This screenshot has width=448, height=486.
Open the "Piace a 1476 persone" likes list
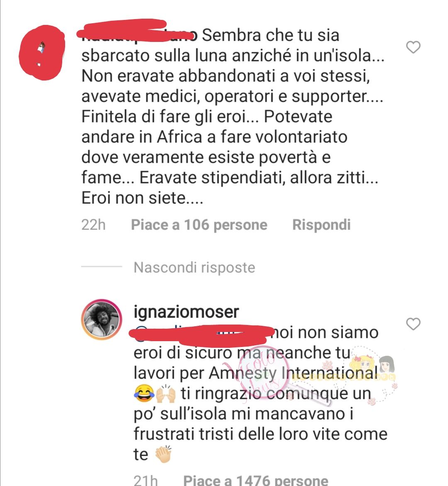tap(256, 480)
